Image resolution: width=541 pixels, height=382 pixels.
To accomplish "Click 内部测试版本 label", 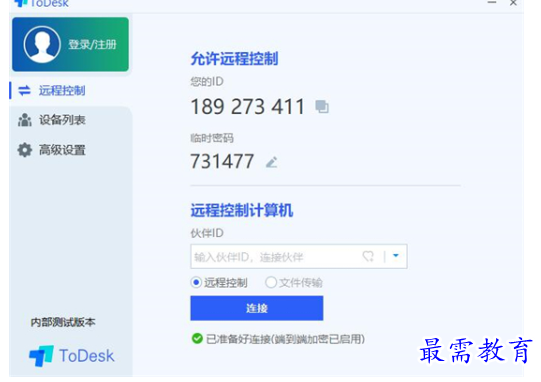I will tap(63, 322).
